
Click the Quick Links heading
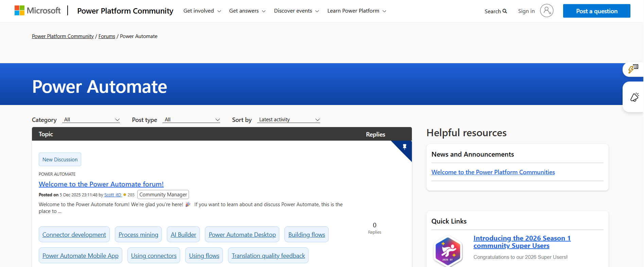(449, 221)
